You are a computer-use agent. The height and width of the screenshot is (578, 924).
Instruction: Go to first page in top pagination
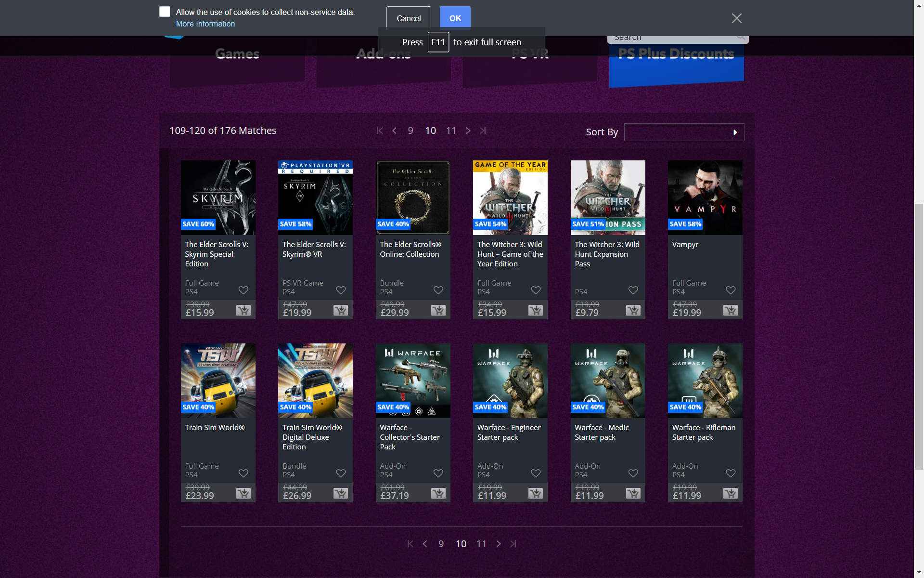click(380, 131)
